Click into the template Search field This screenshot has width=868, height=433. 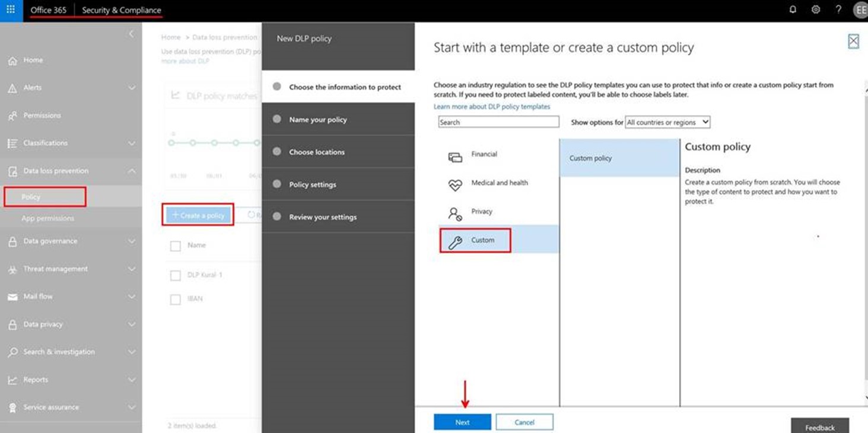click(x=498, y=122)
